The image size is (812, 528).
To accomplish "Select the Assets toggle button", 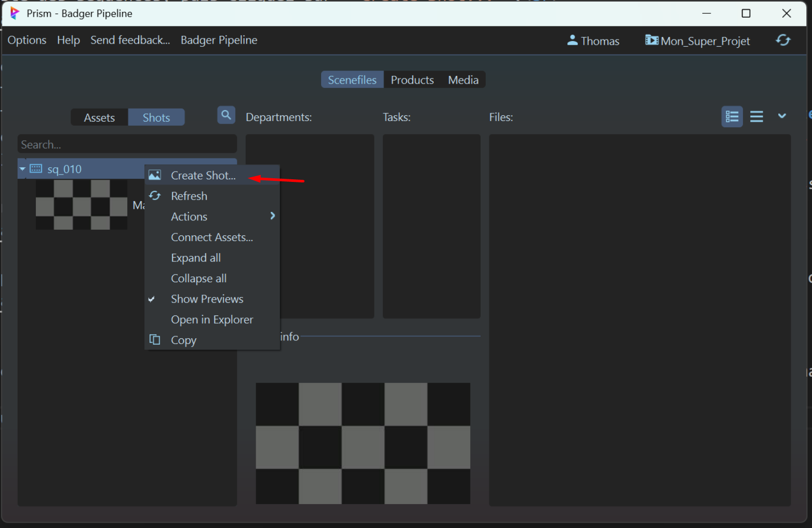I will click(x=99, y=117).
